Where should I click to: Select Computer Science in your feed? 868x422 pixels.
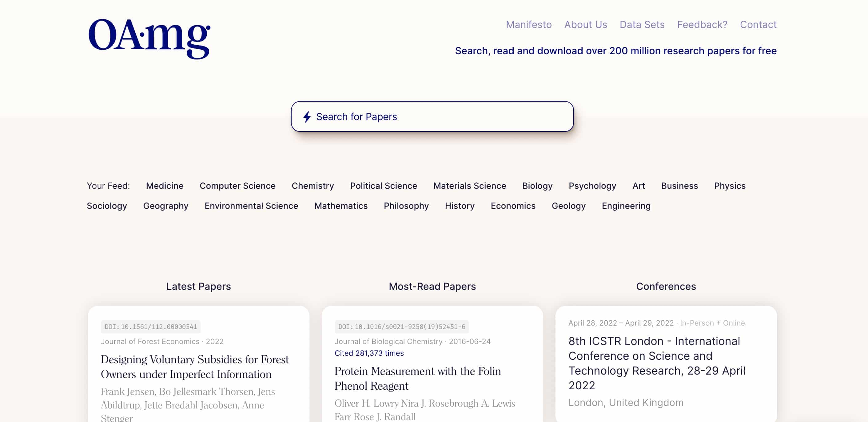237,185
